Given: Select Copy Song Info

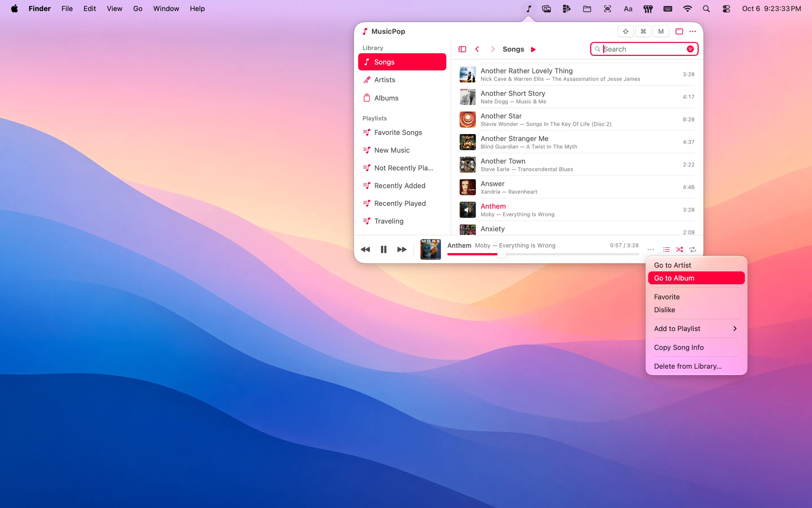Looking at the screenshot, I should click(696, 347).
